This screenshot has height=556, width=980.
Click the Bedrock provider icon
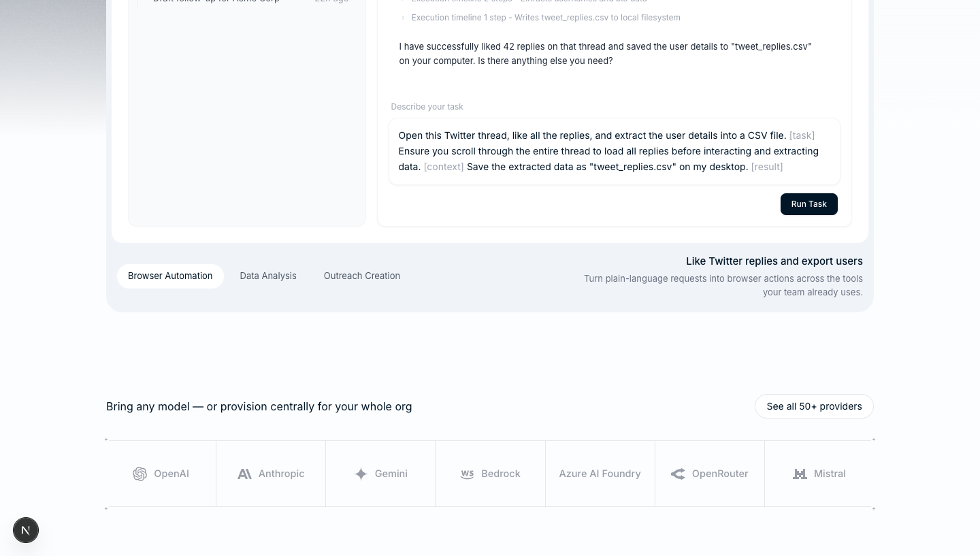(467, 474)
